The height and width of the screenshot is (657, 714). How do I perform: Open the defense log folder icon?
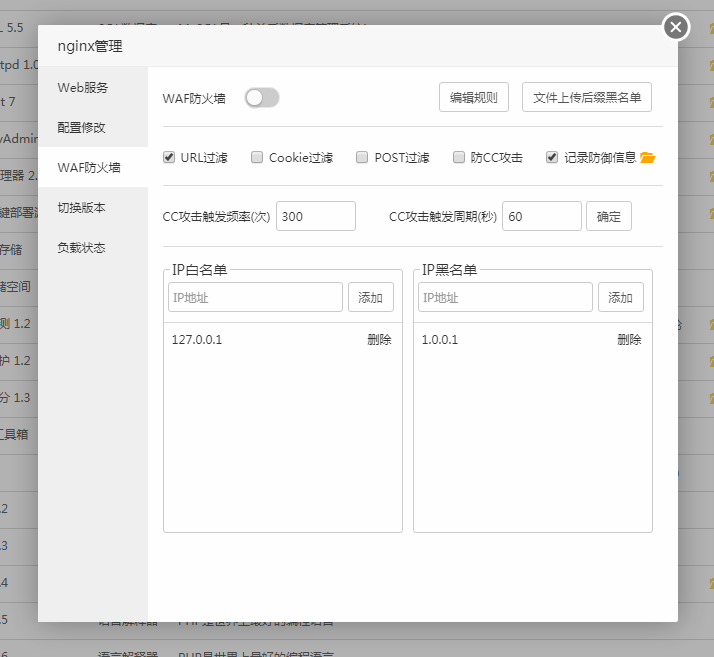click(647, 158)
